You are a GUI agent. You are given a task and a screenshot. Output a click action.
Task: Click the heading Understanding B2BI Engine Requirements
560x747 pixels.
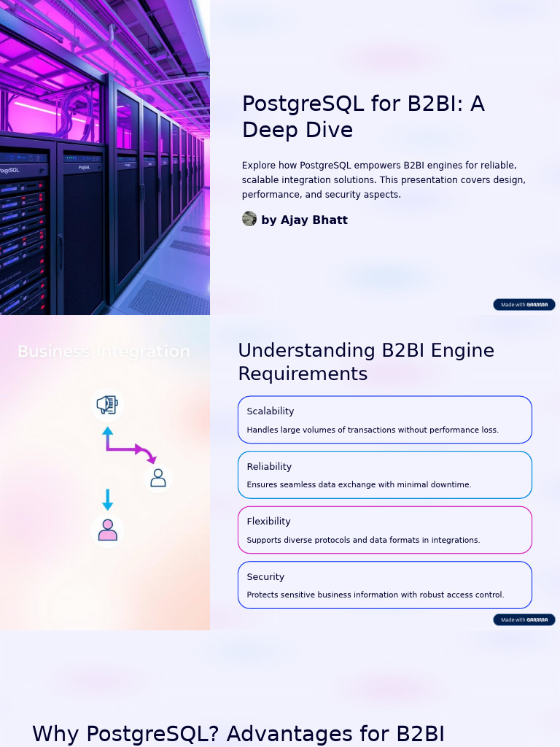366,362
